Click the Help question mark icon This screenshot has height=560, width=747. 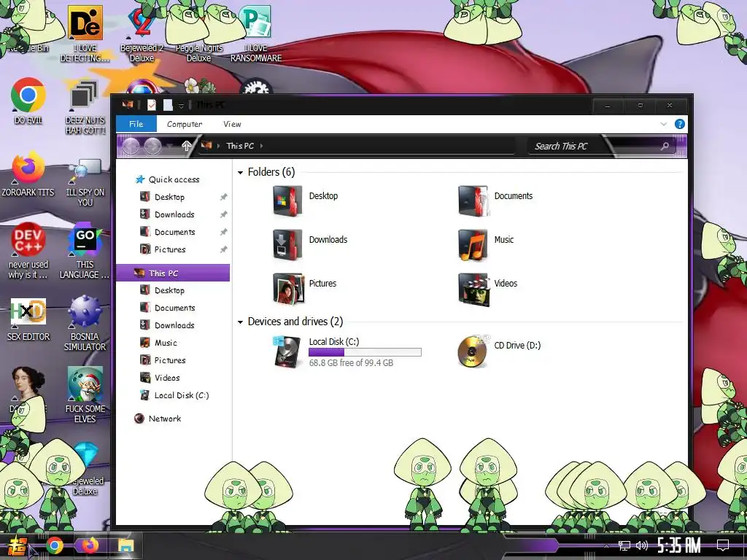click(679, 124)
